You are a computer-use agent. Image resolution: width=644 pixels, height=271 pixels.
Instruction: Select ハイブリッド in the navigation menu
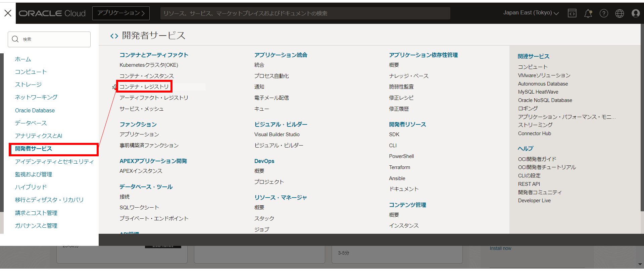[x=31, y=187]
